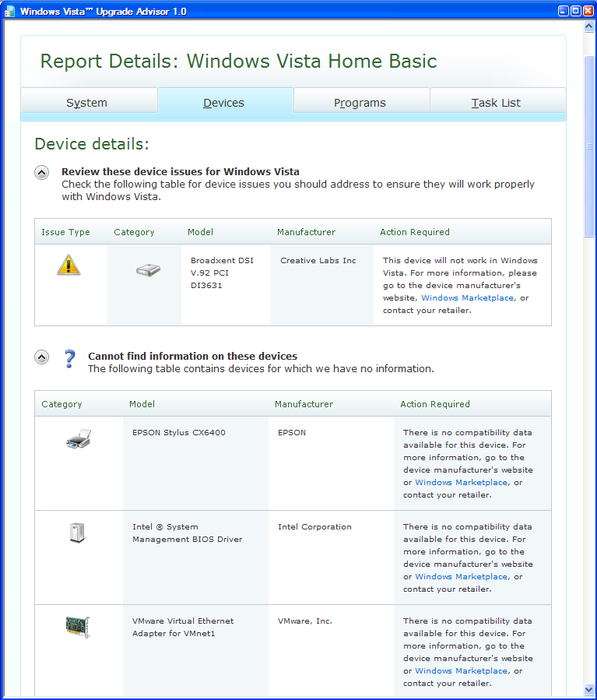The height and width of the screenshot is (700, 597).
Task: Click 'Manufacturer' header in issues table
Action: [306, 232]
